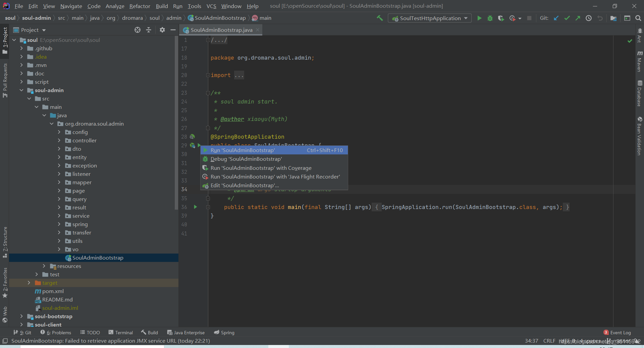Toggle the Web tool window side tab
This screenshot has width=644, height=348.
5,315
